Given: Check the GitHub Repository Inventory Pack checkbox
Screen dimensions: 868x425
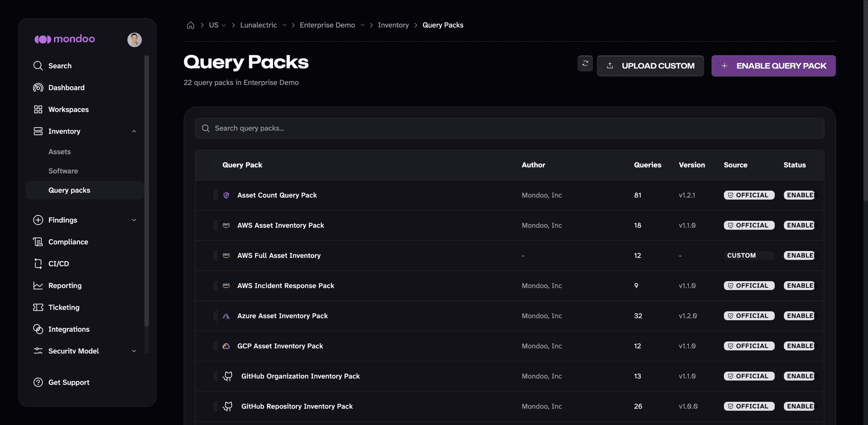Looking at the screenshot, I should point(216,406).
